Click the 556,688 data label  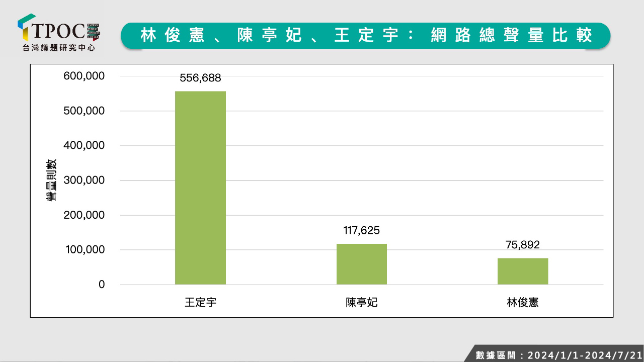point(200,78)
